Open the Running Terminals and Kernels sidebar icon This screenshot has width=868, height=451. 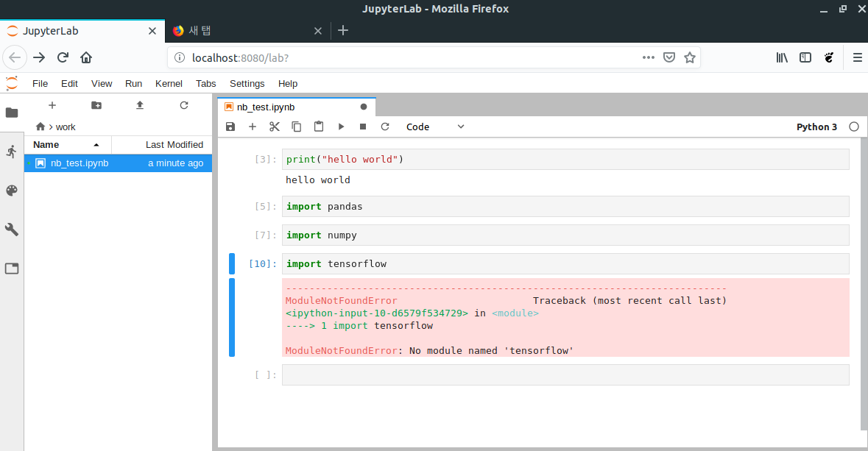(12, 152)
